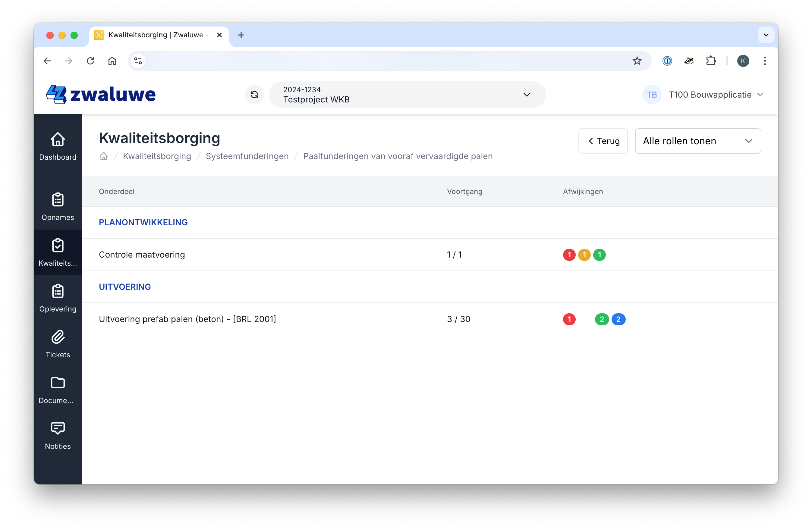Open Oplevering in the sidebar
Viewport: 812px width, 529px height.
[x=58, y=298]
